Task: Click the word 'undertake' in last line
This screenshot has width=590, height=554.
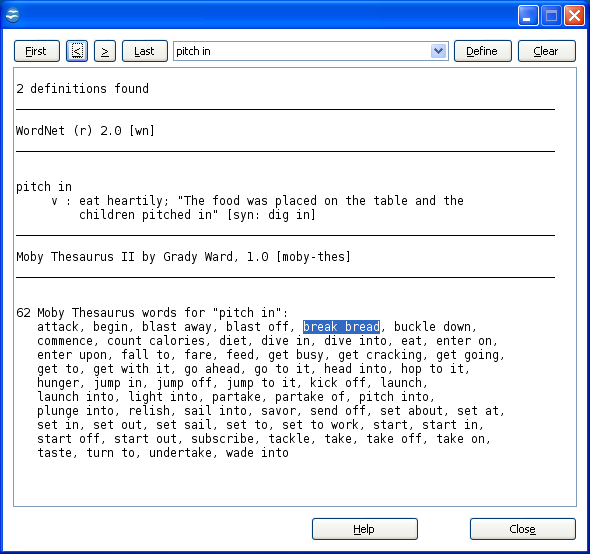Action: pyautogui.click(x=180, y=453)
